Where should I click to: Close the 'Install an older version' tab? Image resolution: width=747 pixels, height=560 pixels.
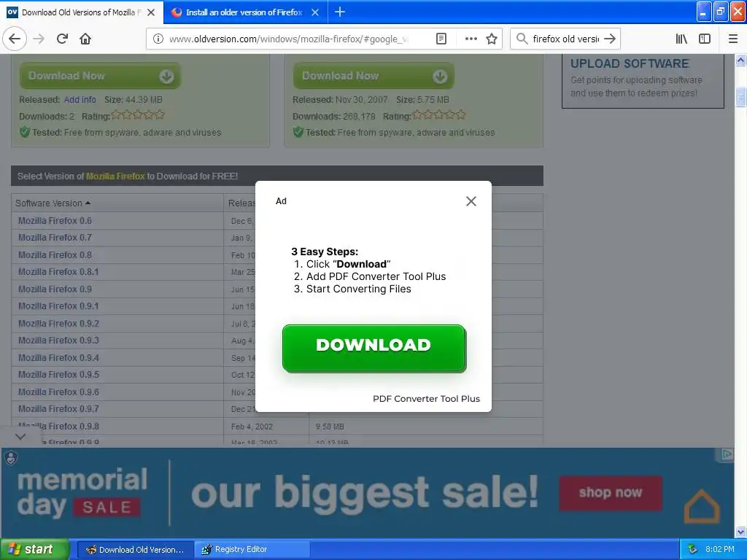coord(315,12)
